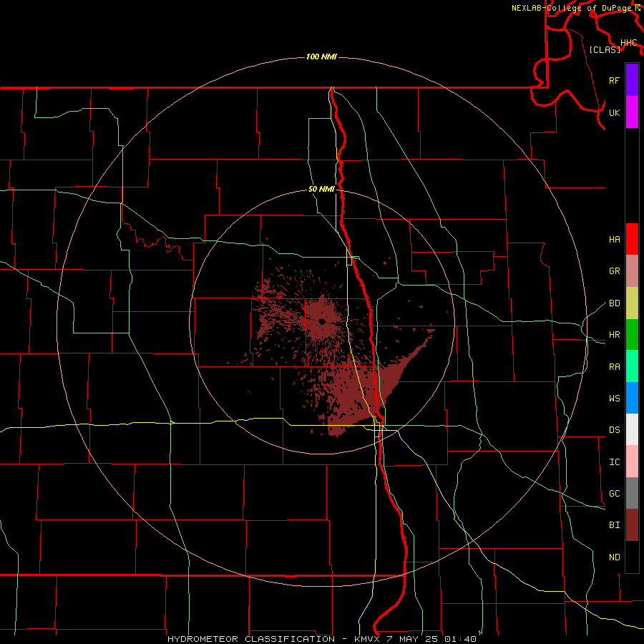Click the UK legend label
644x644 pixels.
(x=615, y=112)
